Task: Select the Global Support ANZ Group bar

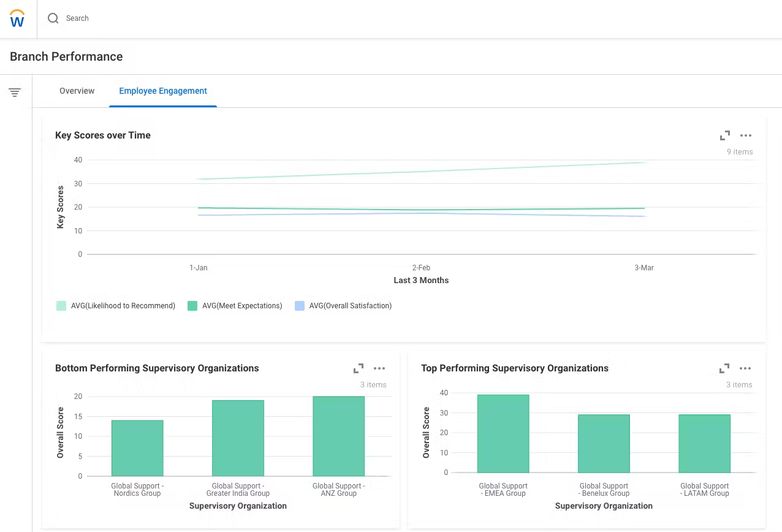Action: (338, 436)
